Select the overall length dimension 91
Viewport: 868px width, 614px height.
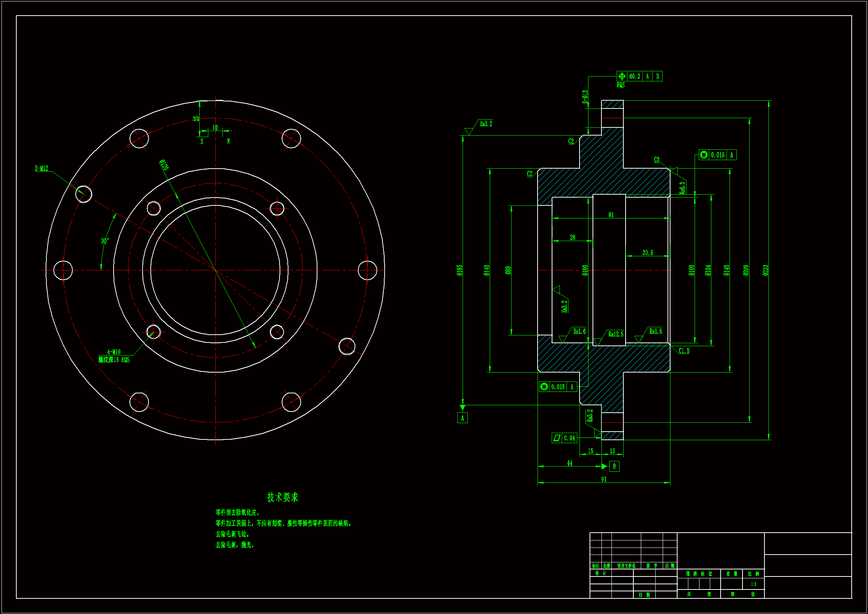pyautogui.click(x=604, y=479)
